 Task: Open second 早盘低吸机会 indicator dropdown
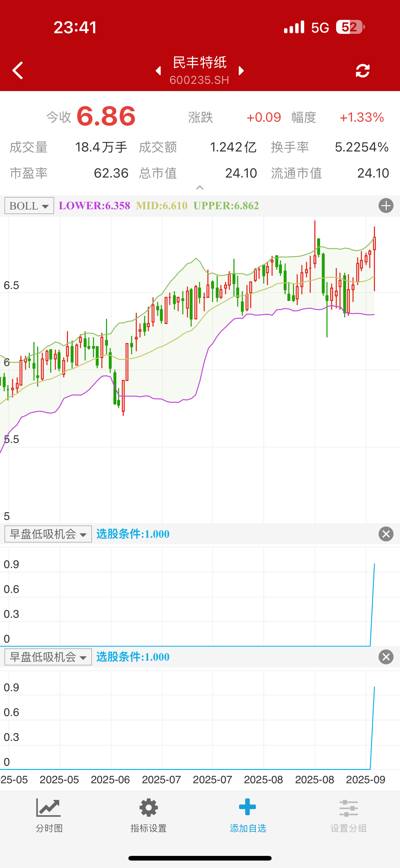point(48,657)
